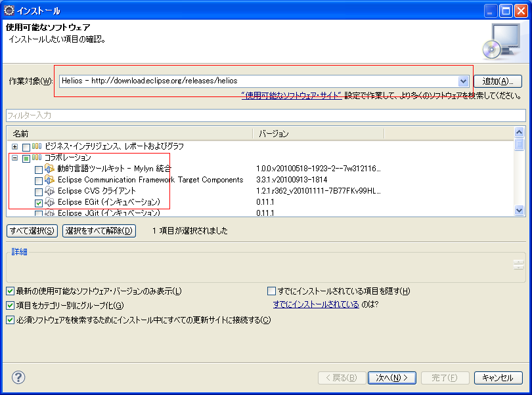
Task: Click the software list scrollbar thumb
Action: click(x=519, y=144)
